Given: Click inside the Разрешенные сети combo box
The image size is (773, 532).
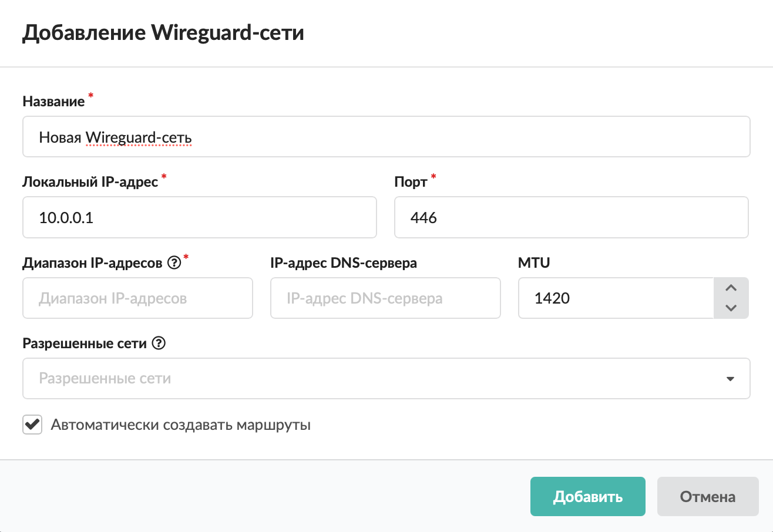Looking at the screenshot, I should coord(386,379).
